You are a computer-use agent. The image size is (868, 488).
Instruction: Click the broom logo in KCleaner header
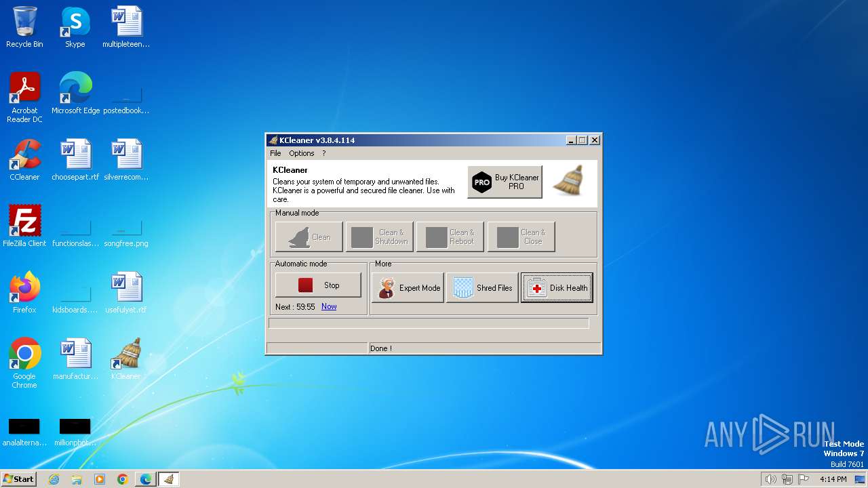click(x=569, y=180)
